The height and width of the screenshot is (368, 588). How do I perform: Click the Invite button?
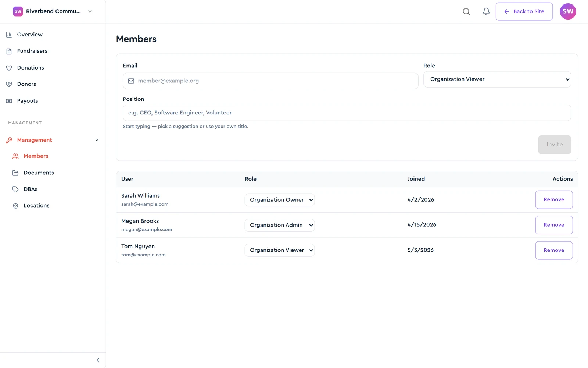(555, 145)
